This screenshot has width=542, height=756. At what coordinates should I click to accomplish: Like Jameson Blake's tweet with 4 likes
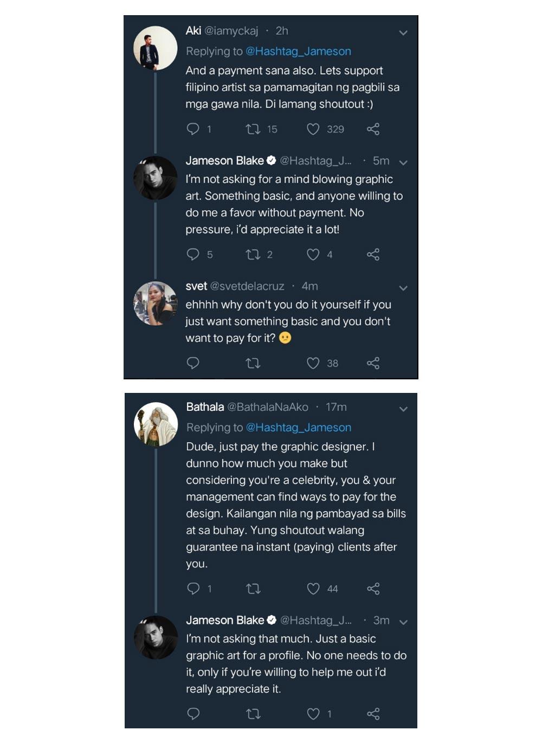pyautogui.click(x=313, y=254)
